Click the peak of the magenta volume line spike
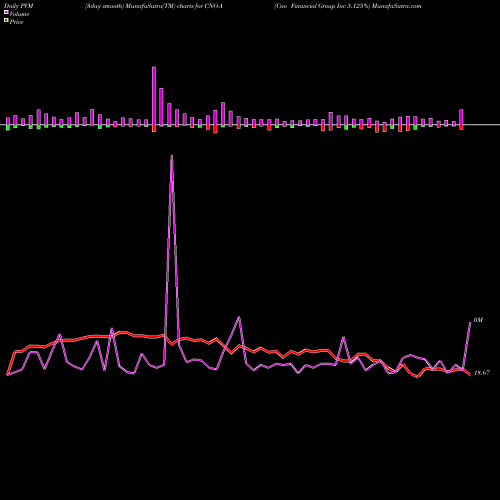The width and height of the screenshot is (500, 500). click(172, 156)
